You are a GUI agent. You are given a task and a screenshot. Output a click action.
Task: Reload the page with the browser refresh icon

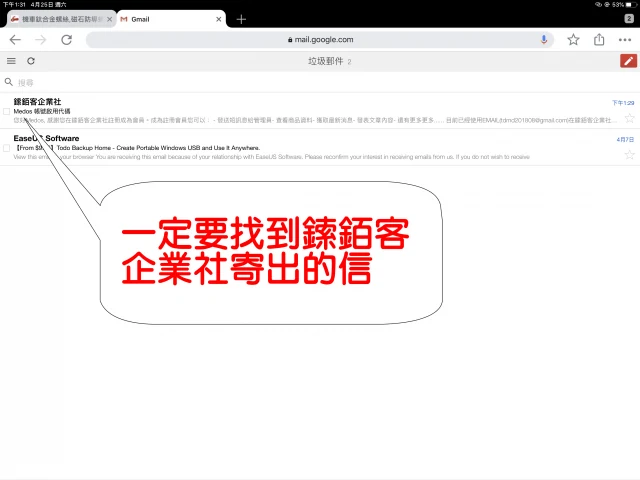(67, 40)
